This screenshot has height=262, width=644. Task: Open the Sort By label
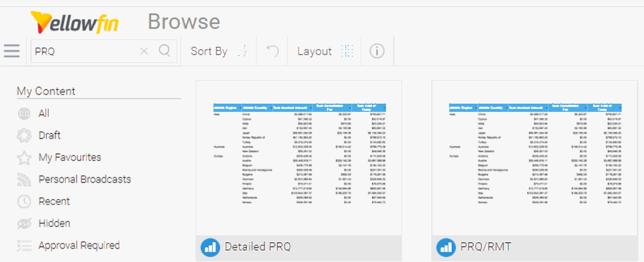[x=209, y=52]
